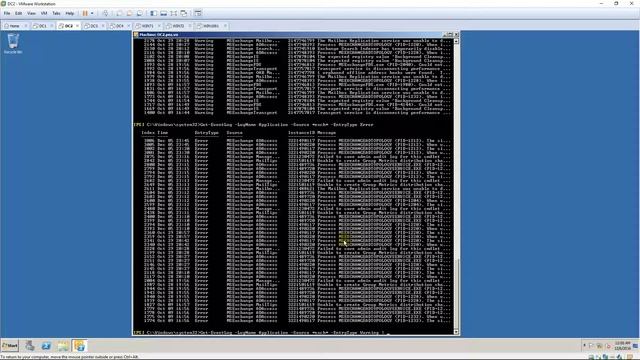Open the console window title bar system icon
This screenshot has width=640, height=360.
(136, 35)
